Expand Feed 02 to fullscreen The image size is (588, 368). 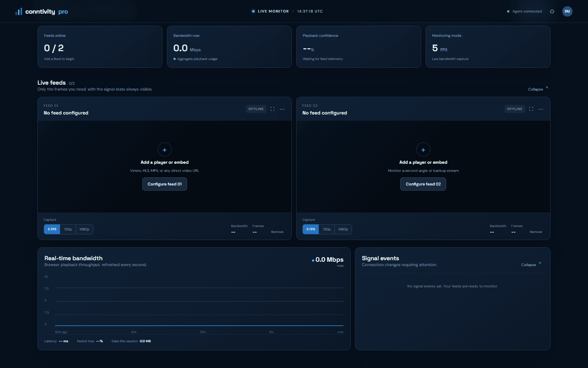coord(531,109)
